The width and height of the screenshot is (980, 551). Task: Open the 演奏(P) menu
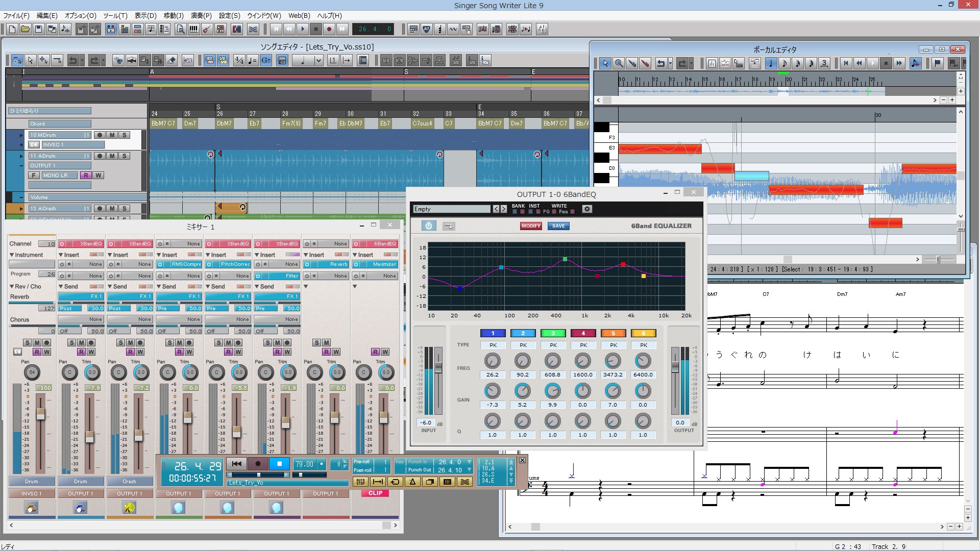(201, 16)
